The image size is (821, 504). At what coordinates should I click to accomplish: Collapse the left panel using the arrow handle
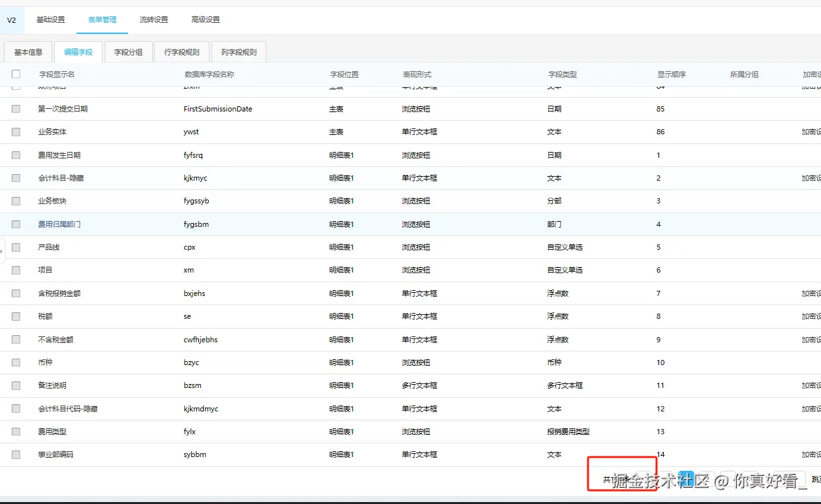coord(2,251)
